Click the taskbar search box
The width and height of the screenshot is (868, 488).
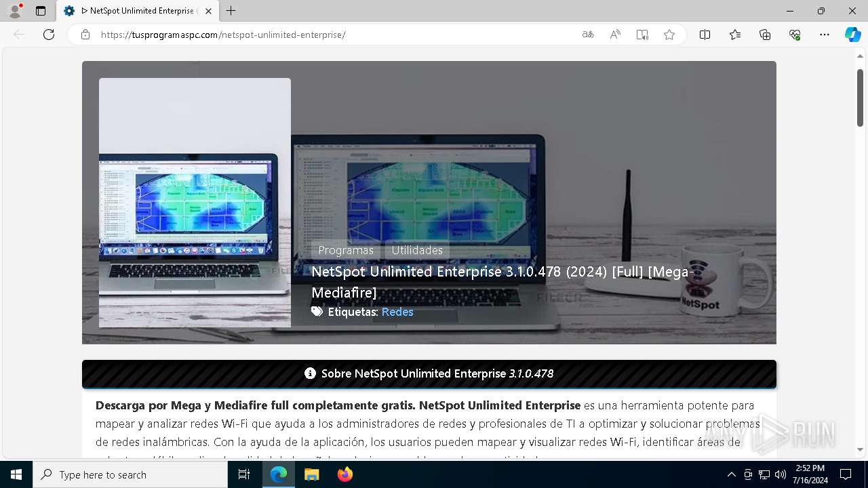pos(130,474)
